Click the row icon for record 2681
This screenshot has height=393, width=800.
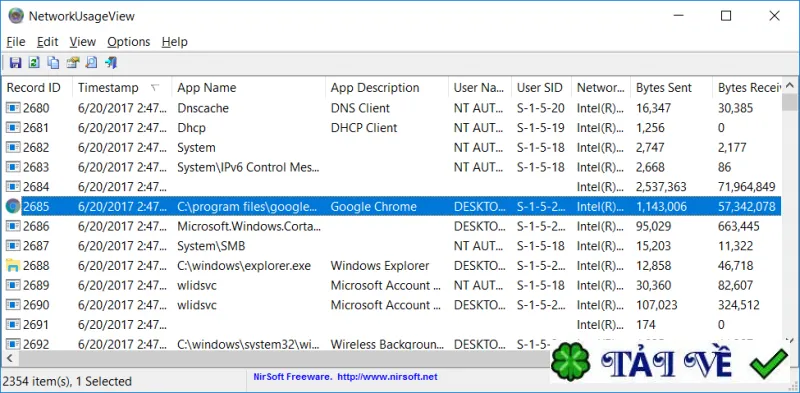(12, 128)
